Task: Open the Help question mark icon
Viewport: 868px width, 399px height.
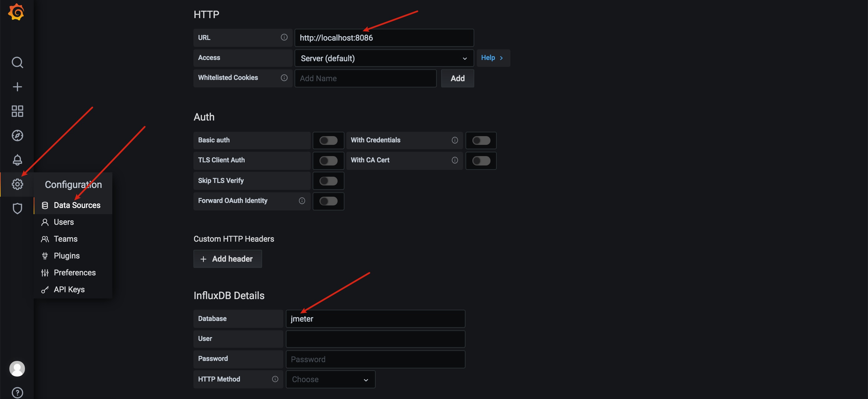Action: [17, 392]
